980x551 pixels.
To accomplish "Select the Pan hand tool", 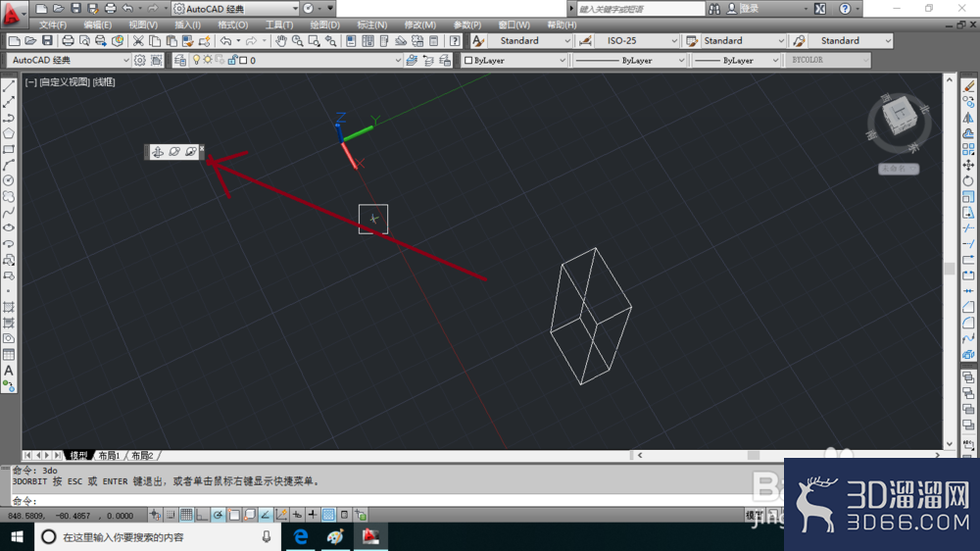I will (281, 41).
